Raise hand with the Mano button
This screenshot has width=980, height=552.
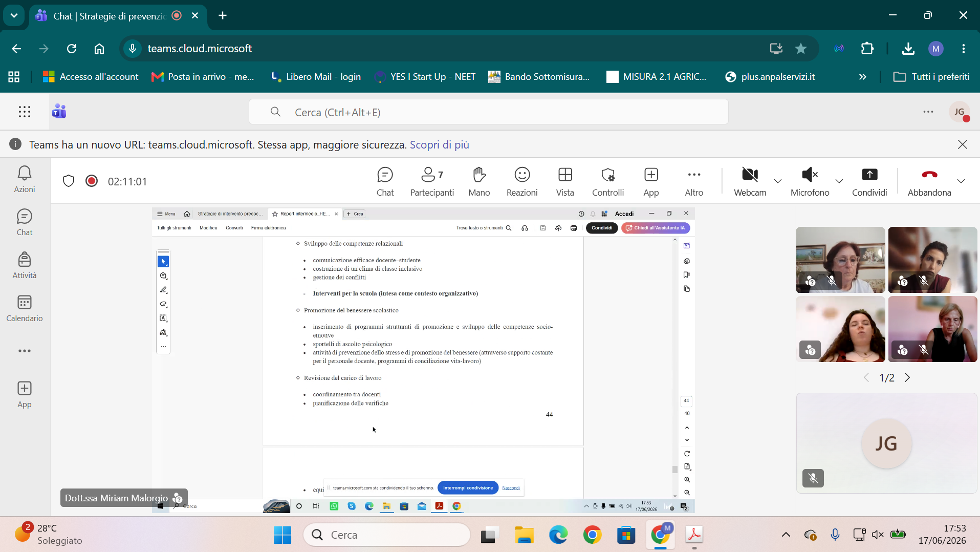pyautogui.click(x=479, y=181)
